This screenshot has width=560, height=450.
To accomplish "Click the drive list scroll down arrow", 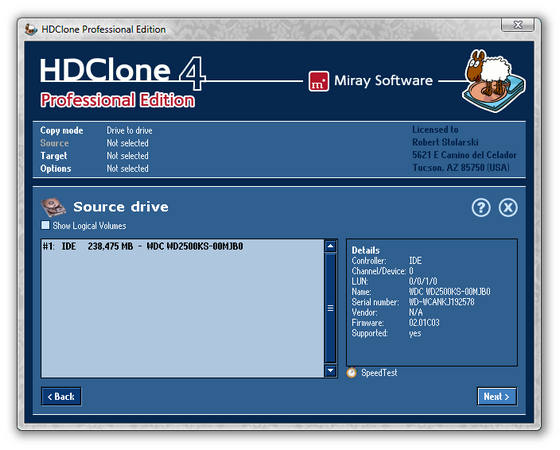I will click(x=330, y=370).
